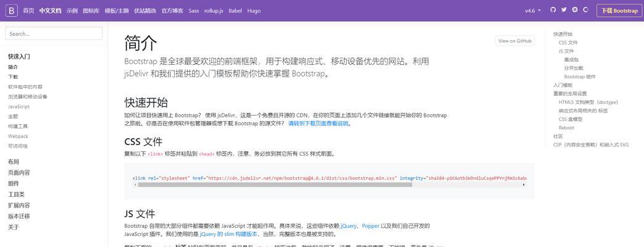Open 图标库 navbar item

[91, 10]
